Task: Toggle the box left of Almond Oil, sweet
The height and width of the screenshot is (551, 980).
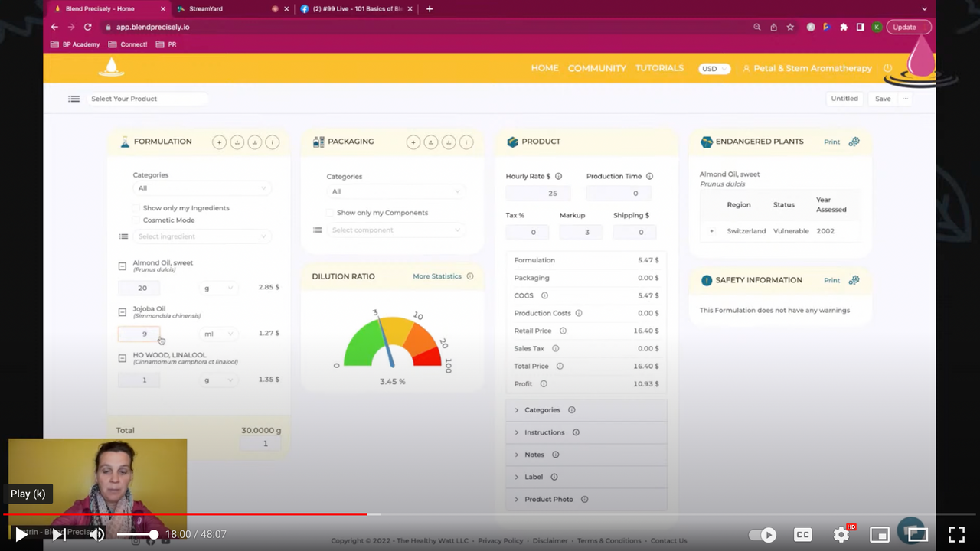Action: tap(122, 266)
